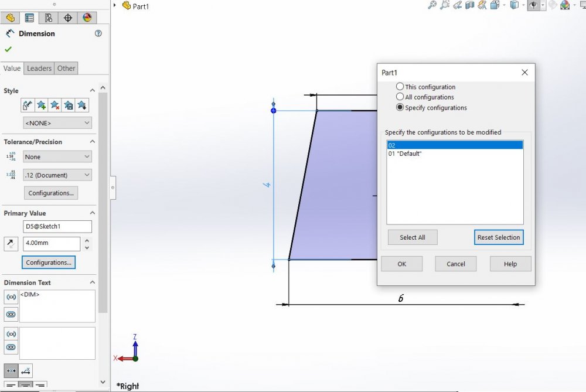Select the This configuration radio button
Image resolution: width=586 pixels, height=392 pixels.
click(x=400, y=87)
